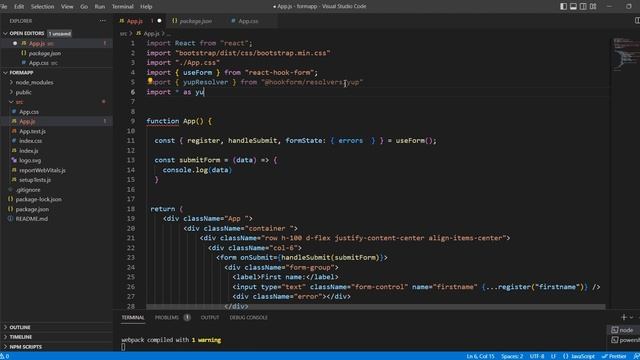Collapse the src folder

19,102
